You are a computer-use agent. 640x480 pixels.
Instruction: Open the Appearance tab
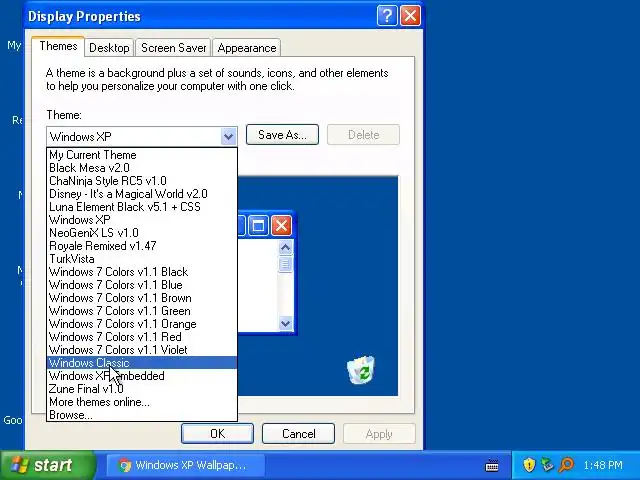tap(247, 48)
